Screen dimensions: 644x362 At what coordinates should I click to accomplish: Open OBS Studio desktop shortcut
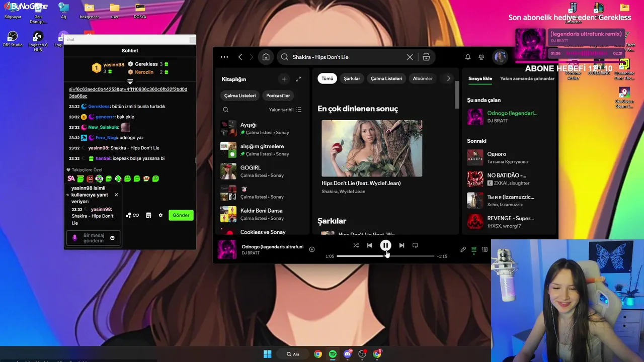[x=13, y=39]
